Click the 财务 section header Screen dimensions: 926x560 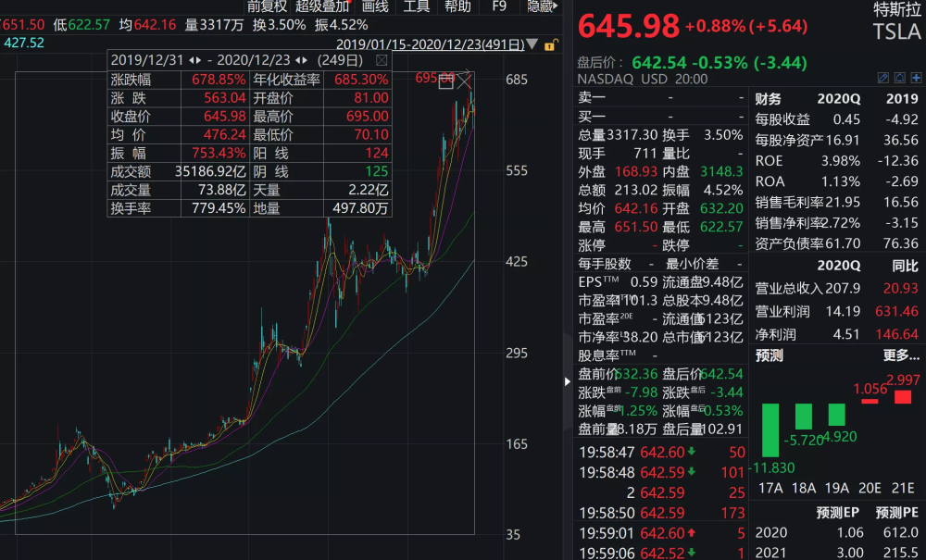point(769,98)
